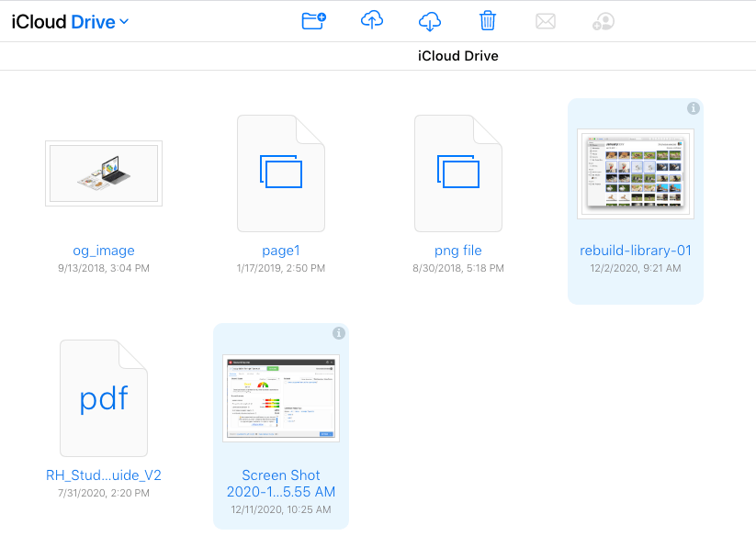The image size is (756, 536).
Task: Select the rebuild-library-01 thumbnail
Action: click(x=636, y=173)
